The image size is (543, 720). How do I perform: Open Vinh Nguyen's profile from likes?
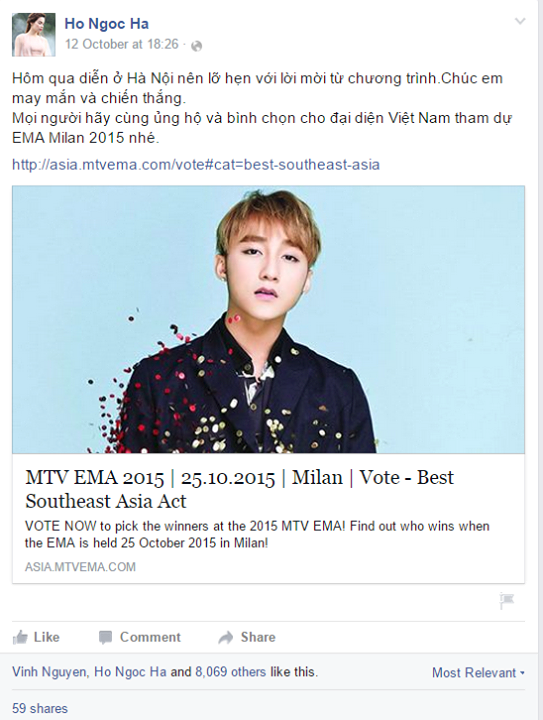coord(49,672)
